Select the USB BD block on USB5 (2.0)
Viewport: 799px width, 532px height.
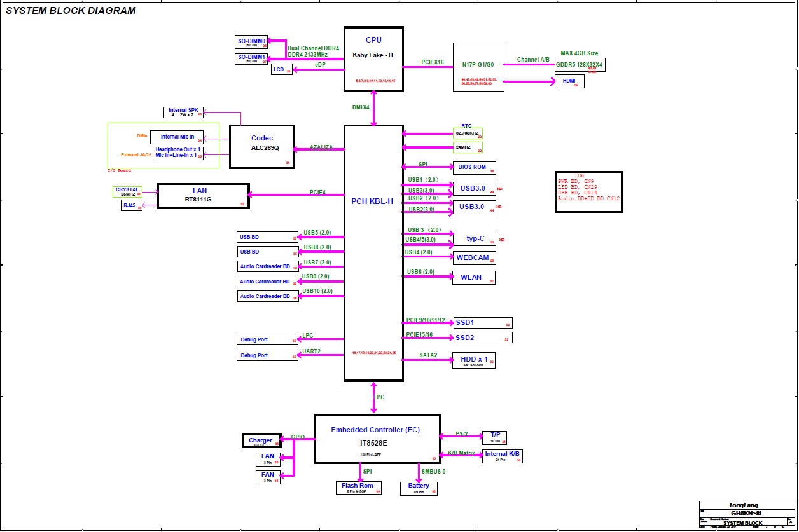[268, 237]
